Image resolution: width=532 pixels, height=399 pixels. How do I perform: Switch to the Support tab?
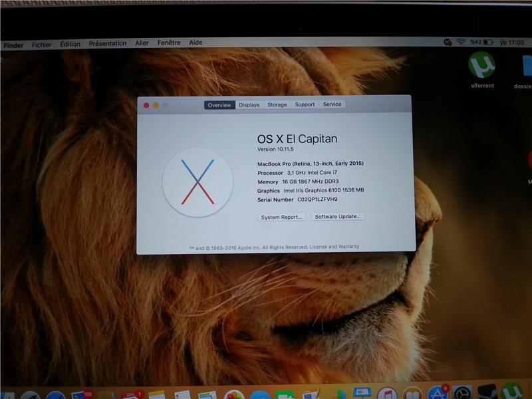305,104
